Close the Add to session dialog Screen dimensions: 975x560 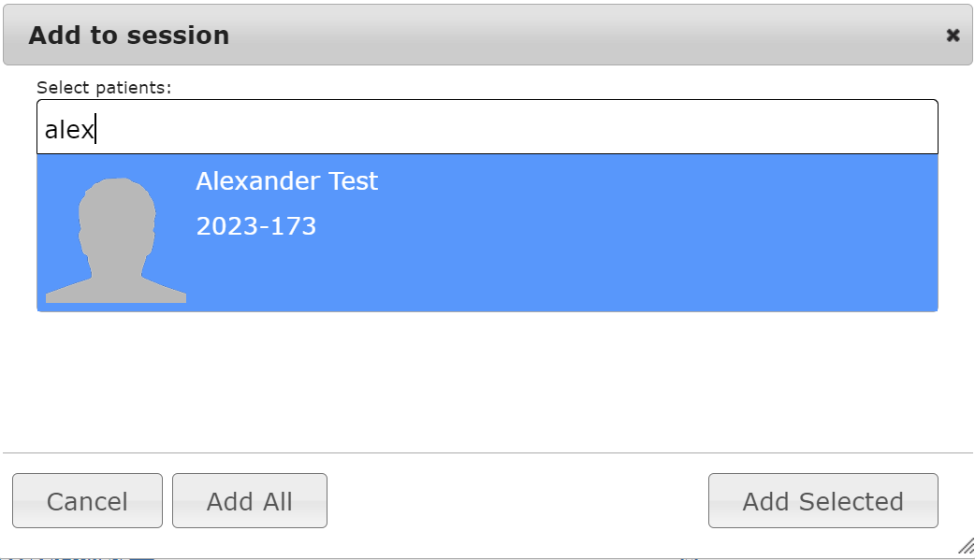tap(953, 36)
